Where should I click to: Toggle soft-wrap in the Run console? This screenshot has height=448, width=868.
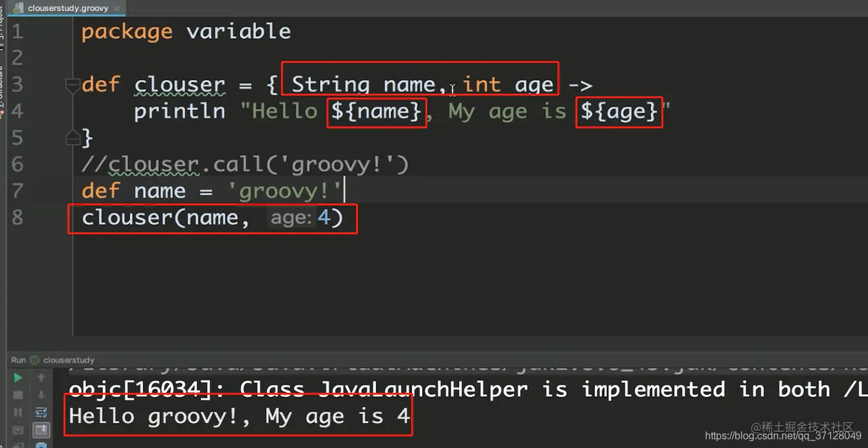[41, 413]
